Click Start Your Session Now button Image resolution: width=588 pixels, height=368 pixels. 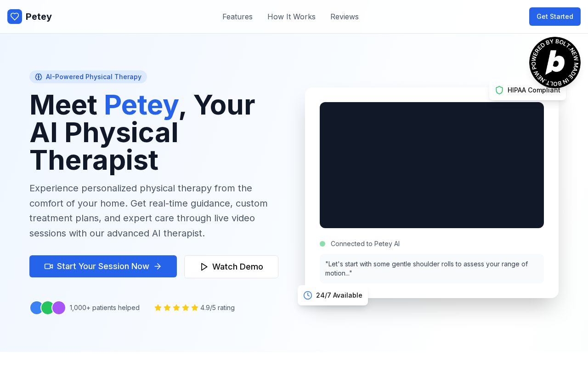coord(103,266)
